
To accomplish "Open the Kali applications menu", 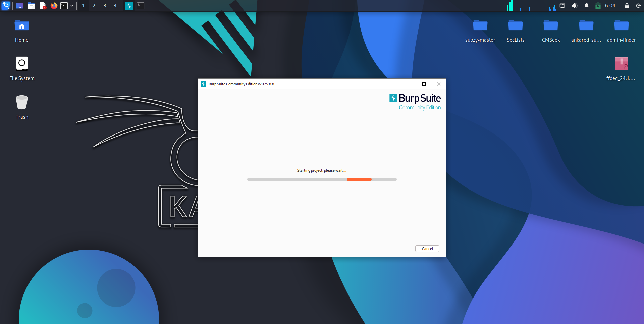I will click(x=6, y=6).
